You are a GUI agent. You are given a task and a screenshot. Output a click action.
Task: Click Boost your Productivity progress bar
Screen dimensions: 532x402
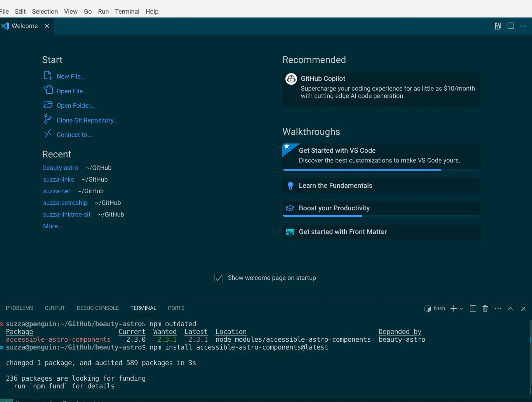pos(381,216)
